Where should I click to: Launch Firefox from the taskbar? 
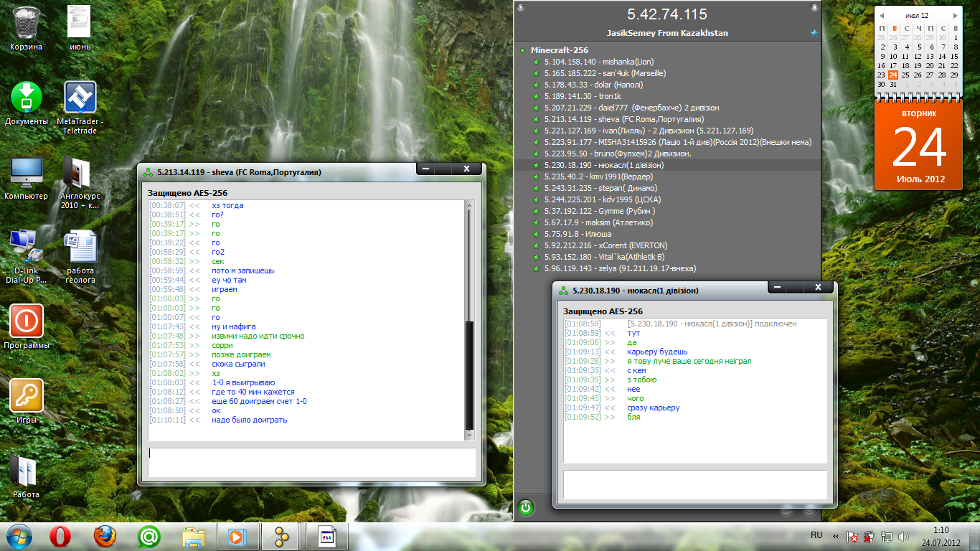105,536
